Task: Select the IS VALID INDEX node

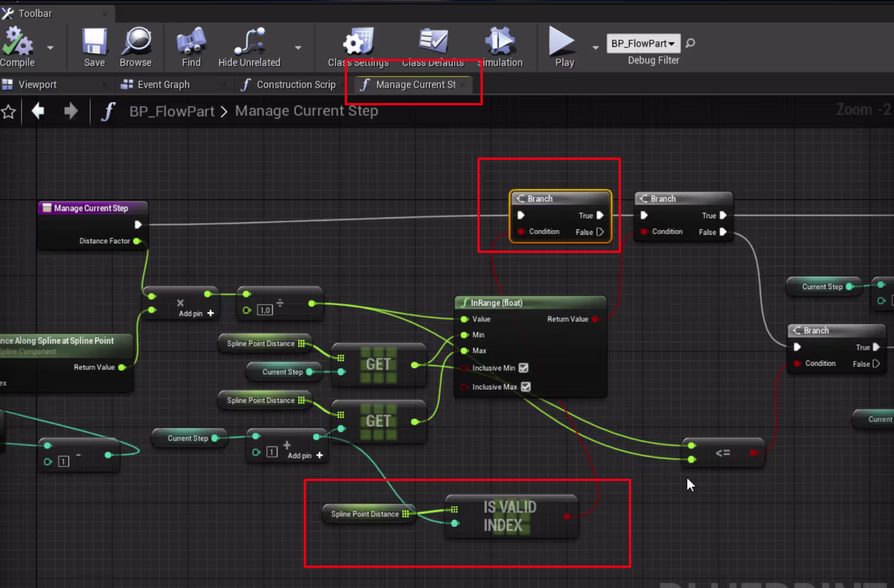Action: pyautogui.click(x=511, y=516)
